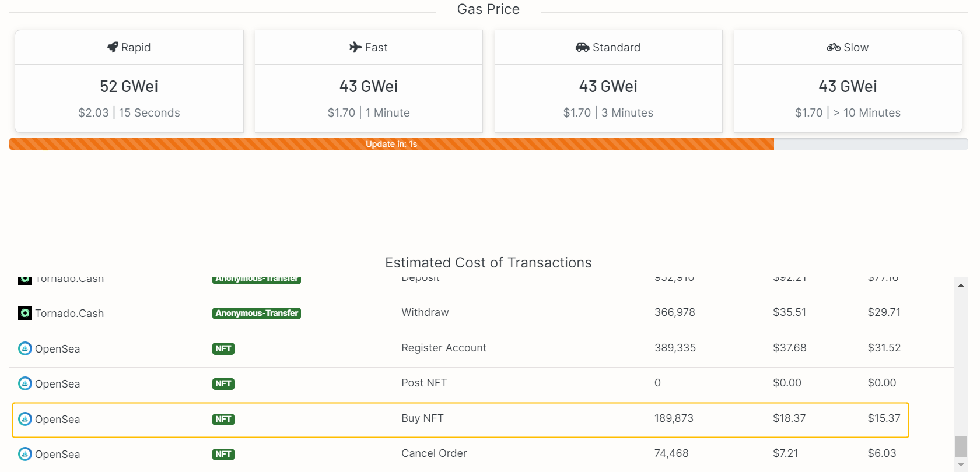Click the NFT tag in Cancel Order row
Viewport: 980px width, 472px height.
coord(223,455)
